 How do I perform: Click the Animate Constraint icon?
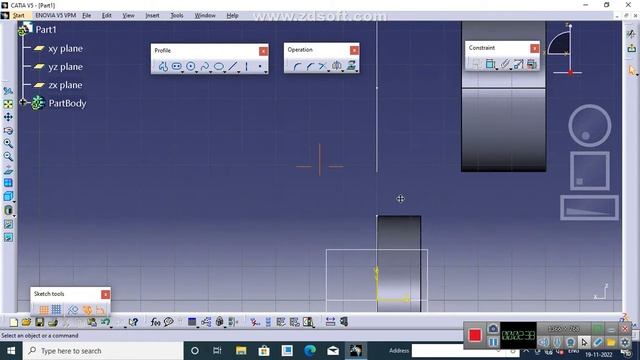518,64
